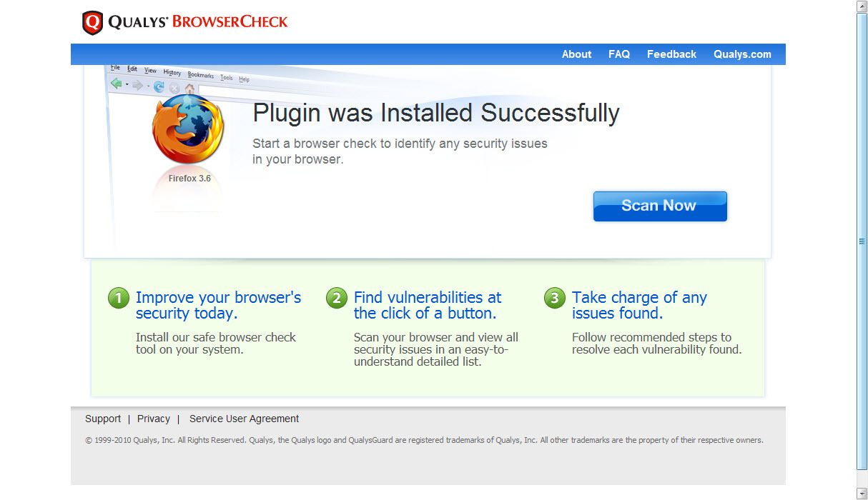The width and height of the screenshot is (868, 500).
Task: Open the Feedback page
Action: [x=671, y=54]
